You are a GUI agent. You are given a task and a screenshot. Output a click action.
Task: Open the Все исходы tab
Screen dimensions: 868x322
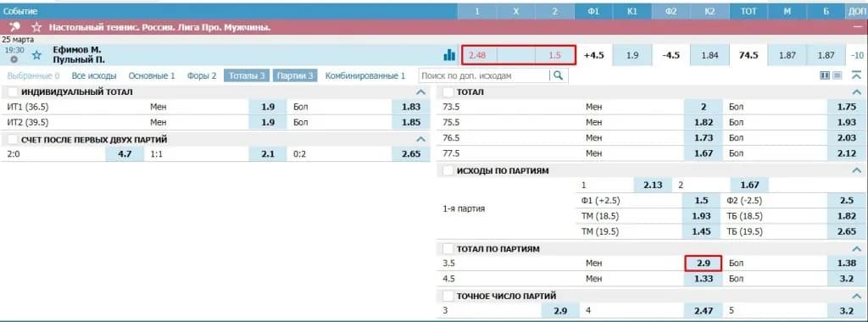tap(94, 75)
